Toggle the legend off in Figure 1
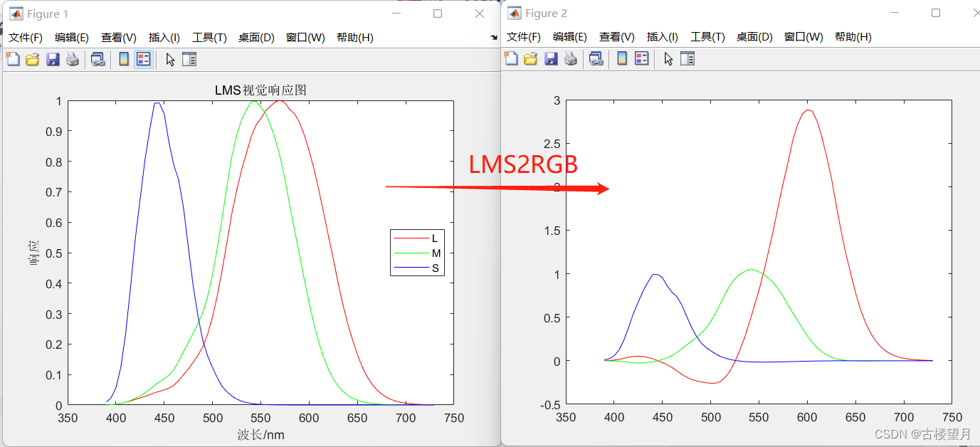Viewport: 980px width, 447px height. (x=142, y=59)
